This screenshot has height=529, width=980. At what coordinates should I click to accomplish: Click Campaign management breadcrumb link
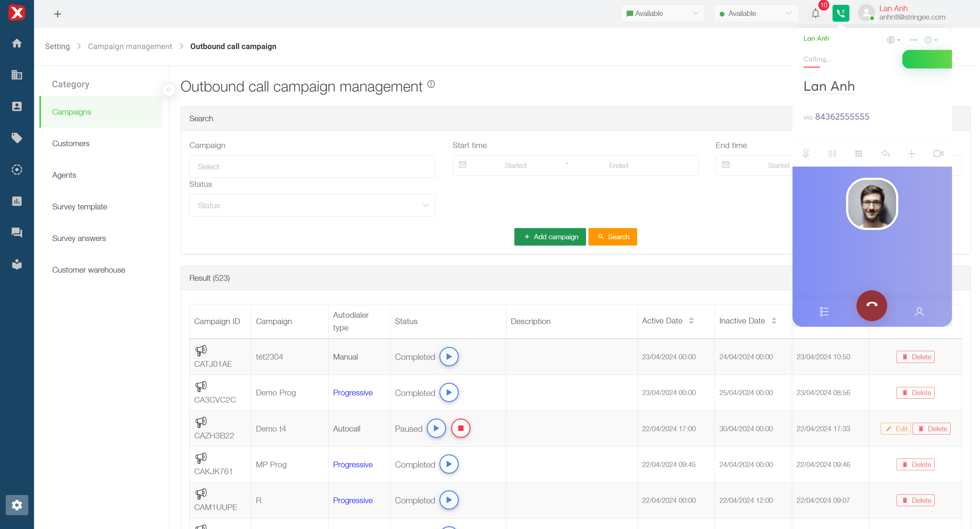[x=130, y=46]
